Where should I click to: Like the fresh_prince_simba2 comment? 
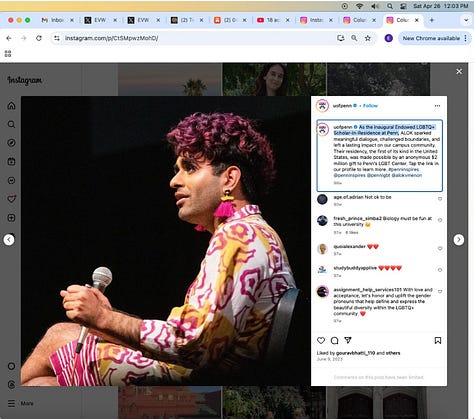pyautogui.click(x=440, y=220)
